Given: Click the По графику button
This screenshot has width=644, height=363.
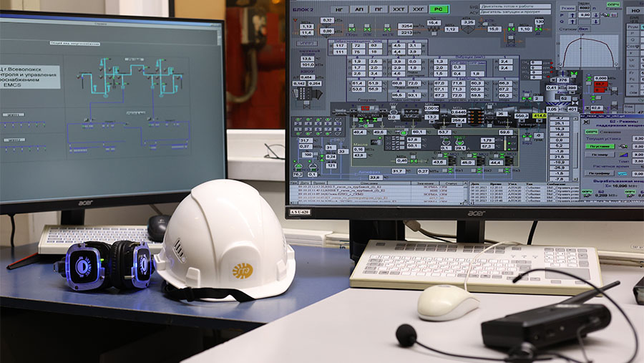Looking at the screenshot, I should point(599,173).
